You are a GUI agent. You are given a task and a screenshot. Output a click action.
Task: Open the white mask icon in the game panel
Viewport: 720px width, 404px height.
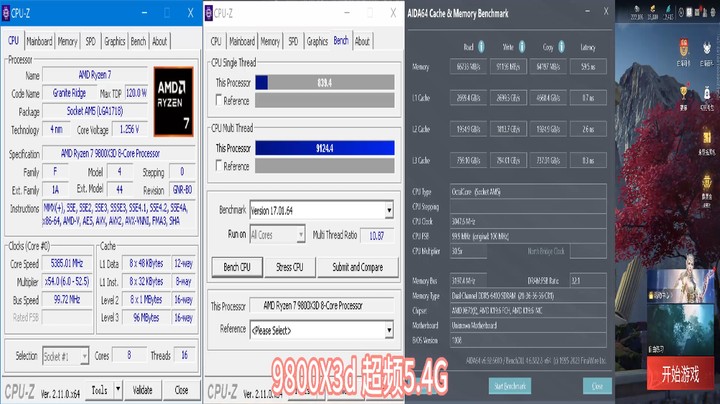(x=707, y=48)
